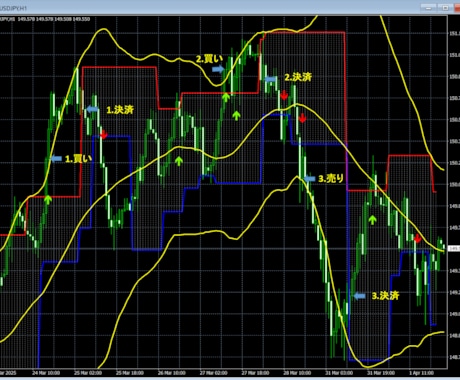Click the 24 Mar 10:00 time axis label
The height and width of the screenshot is (380, 460).
tap(46, 373)
